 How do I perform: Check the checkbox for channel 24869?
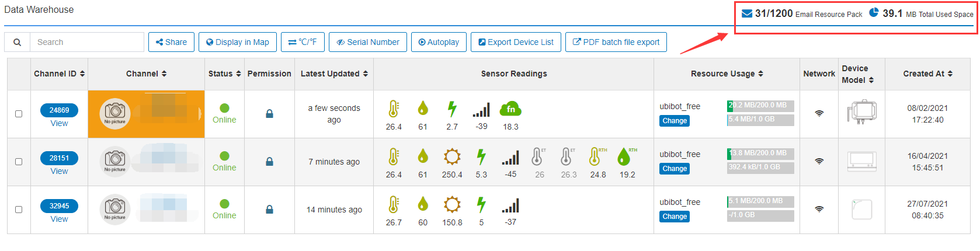[19, 114]
